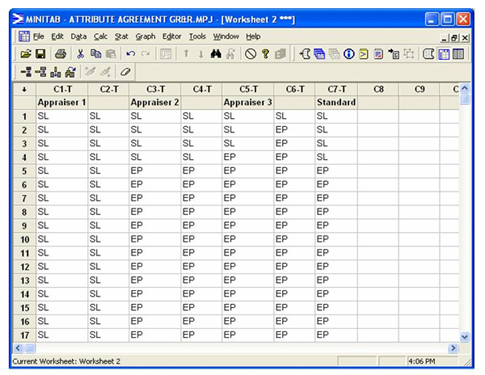Select the C1-T column header
This screenshot has width=485, height=375.
(62, 89)
